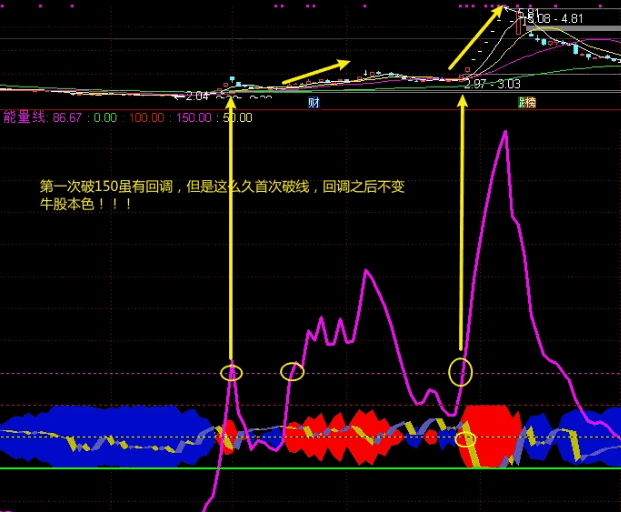Image resolution: width=621 pixels, height=512 pixels.
Task: Click the yellow circle below the right vertical arrow
Action: [x=460, y=372]
